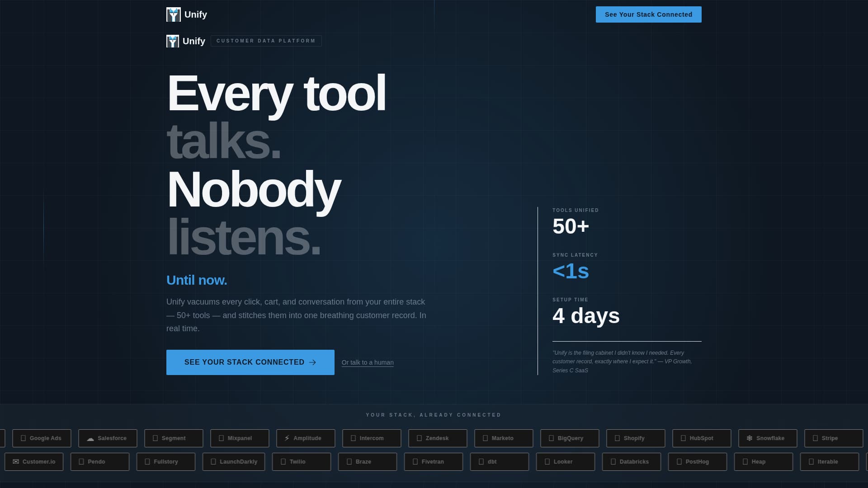Click the Heap chip icon
868x488 pixels.
745,462
